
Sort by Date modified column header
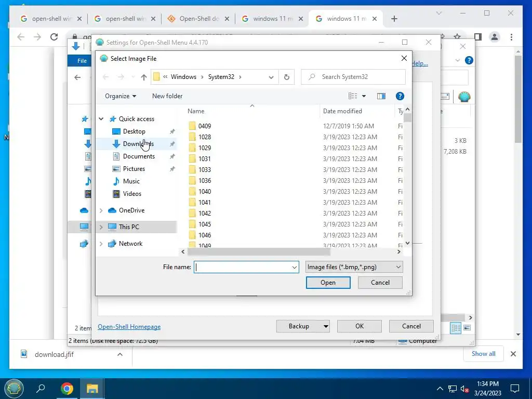pyautogui.click(x=342, y=111)
